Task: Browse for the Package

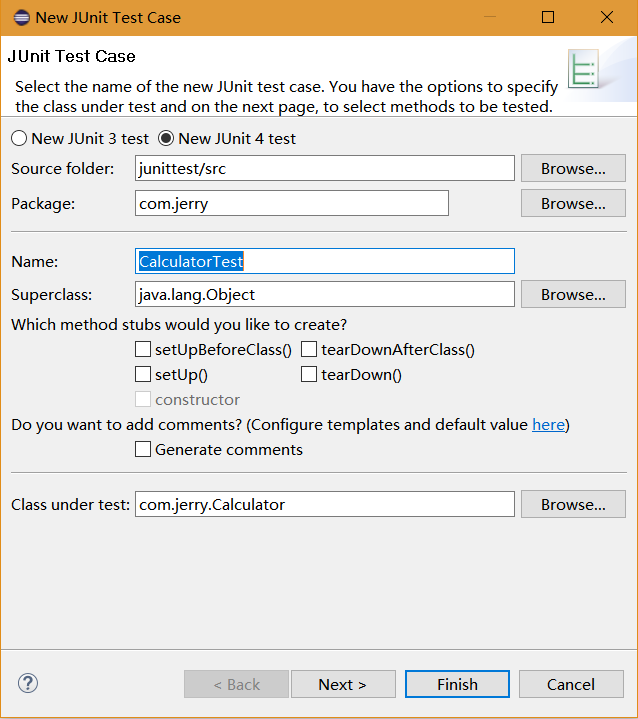Action: click(573, 203)
